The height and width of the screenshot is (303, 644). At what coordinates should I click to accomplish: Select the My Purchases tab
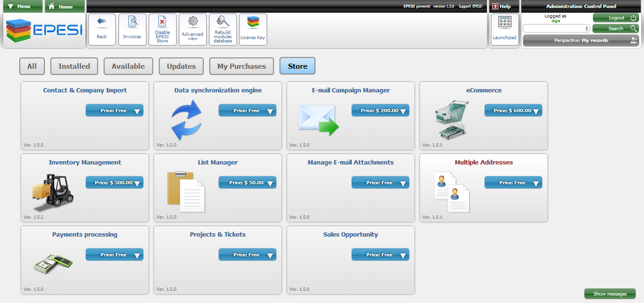241,66
